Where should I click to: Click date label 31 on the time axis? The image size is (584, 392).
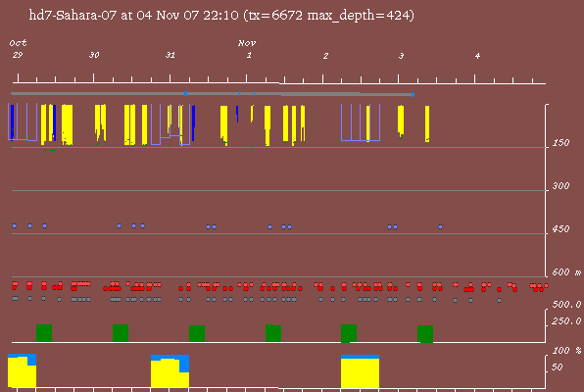170,55
